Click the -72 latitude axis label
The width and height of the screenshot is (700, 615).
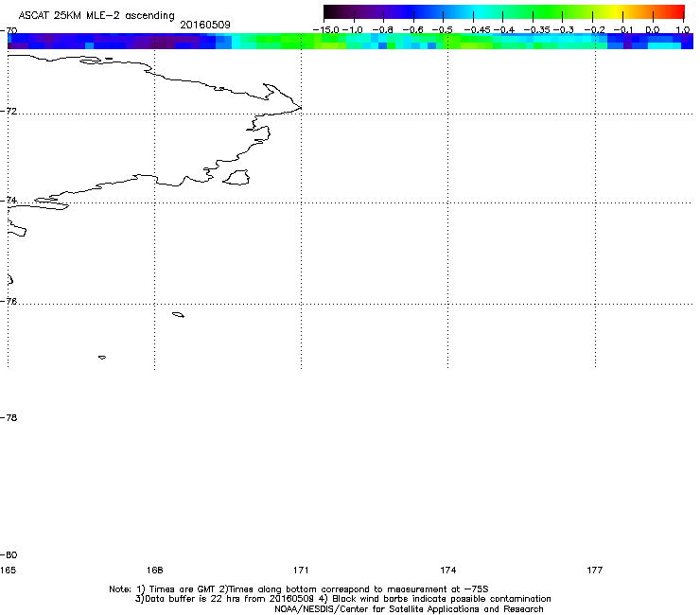pos(9,111)
